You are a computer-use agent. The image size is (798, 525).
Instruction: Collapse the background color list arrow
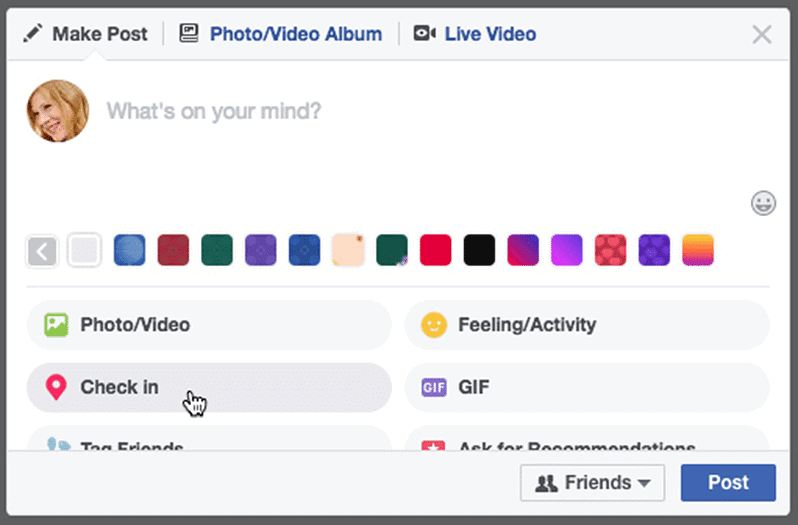tap(42, 250)
